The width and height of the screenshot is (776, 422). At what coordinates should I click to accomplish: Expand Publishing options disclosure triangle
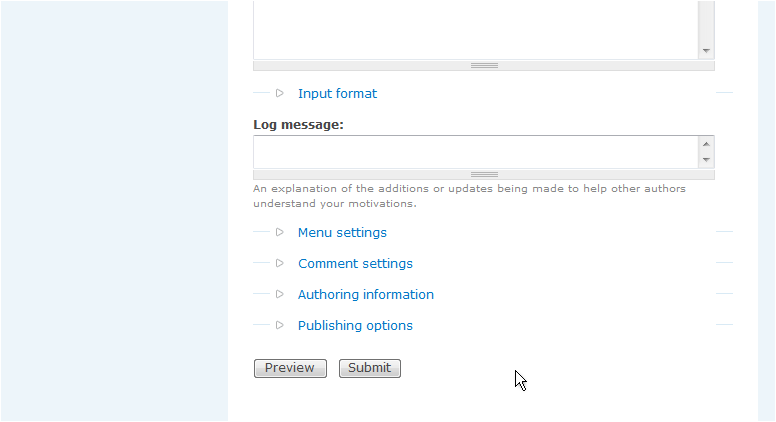(x=280, y=325)
